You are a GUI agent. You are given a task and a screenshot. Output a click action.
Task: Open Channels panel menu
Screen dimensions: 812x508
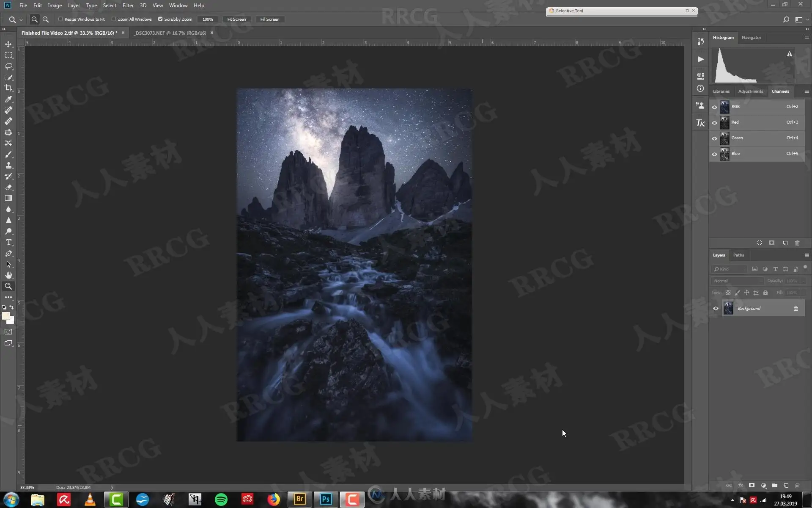coord(807,91)
